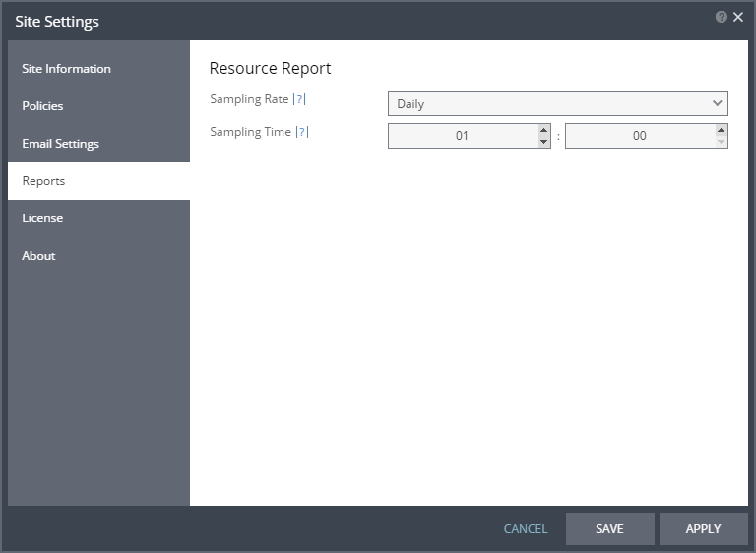Decrease the sampling minutes value
Viewport: 756px width, 553px height.
(721, 142)
